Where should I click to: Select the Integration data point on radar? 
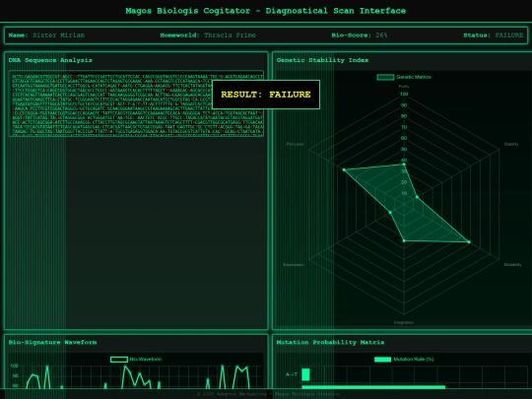(404, 241)
